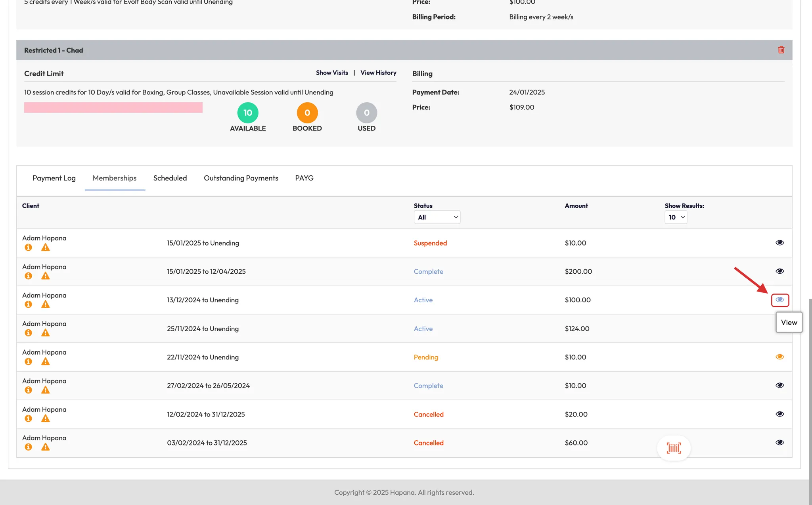View the Suspended $10.00 membership via eye icon
The image size is (812, 505).
coord(779,243)
